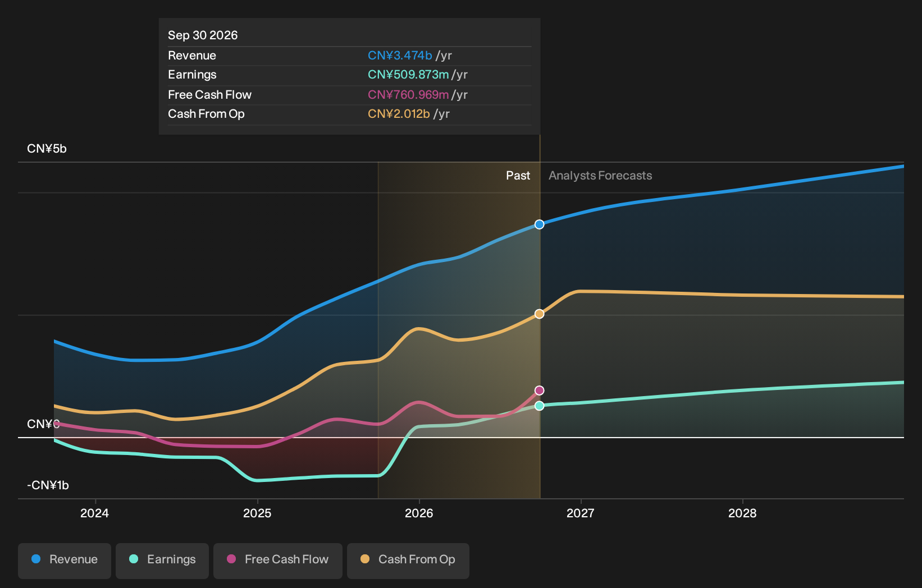Viewport: 922px width, 588px height.
Task: Click the 'Analysts Forecasts' label
Action: pyautogui.click(x=600, y=176)
